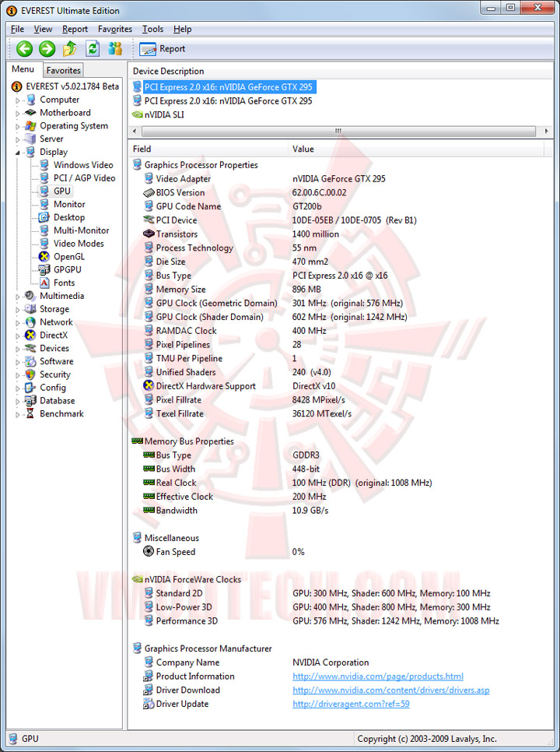Select the Security shield icon
The image size is (560, 752).
tap(30, 374)
